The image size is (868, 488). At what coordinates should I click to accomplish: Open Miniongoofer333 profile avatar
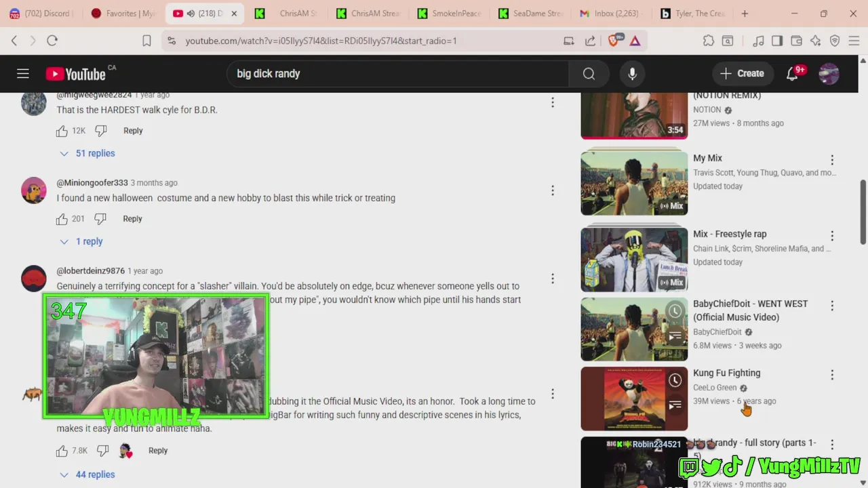[x=33, y=190]
